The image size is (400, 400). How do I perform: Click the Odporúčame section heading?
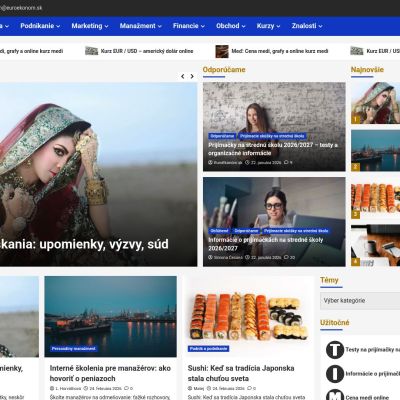pyautogui.click(x=224, y=70)
